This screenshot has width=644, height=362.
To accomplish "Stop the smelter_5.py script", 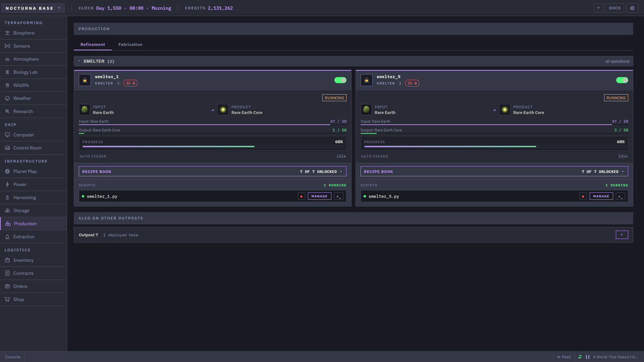I will [x=583, y=196].
